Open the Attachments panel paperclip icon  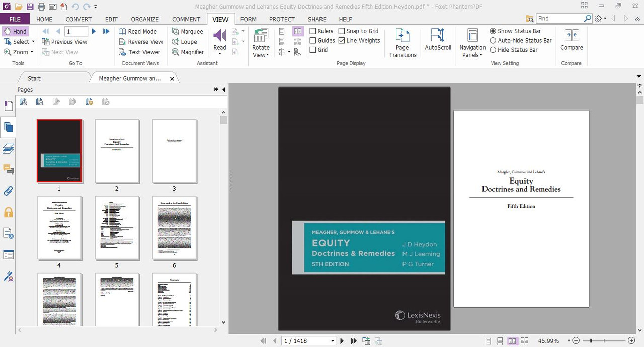(x=8, y=191)
